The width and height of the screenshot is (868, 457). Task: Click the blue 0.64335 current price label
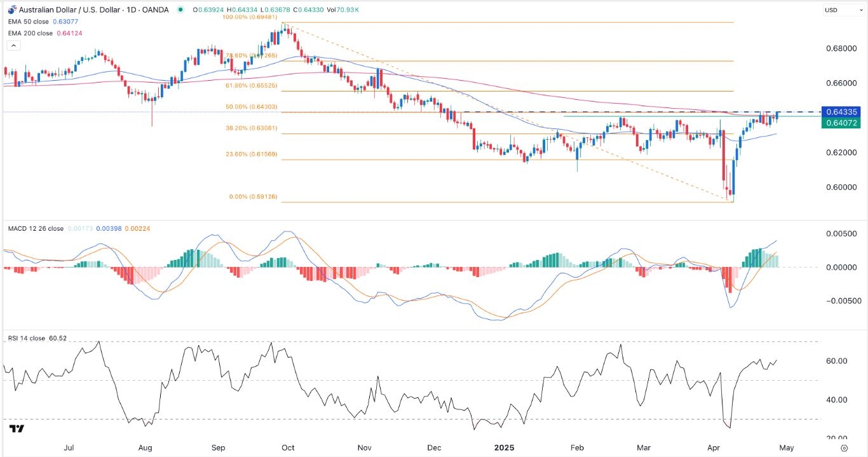point(840,111)
